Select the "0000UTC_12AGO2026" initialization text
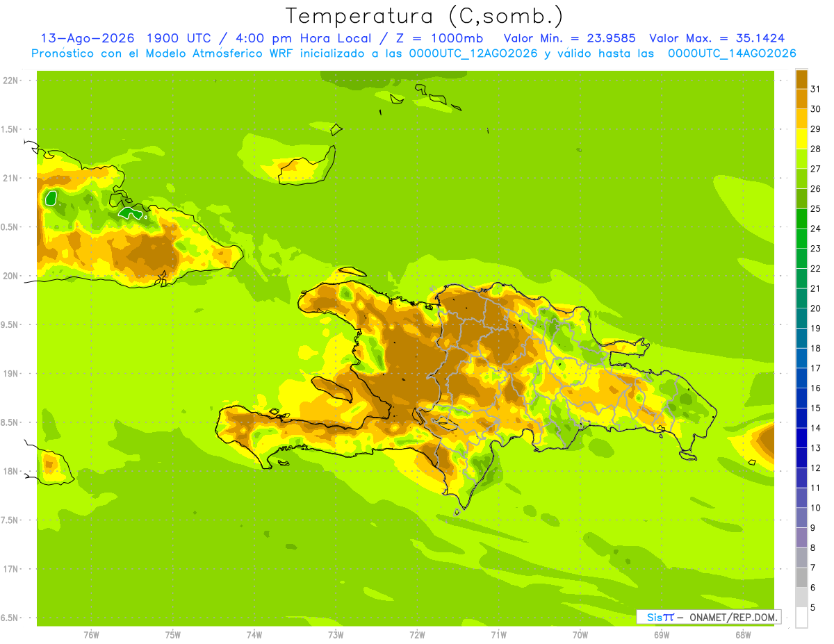This screenshot has width=834, height=644. coord(466,53)
